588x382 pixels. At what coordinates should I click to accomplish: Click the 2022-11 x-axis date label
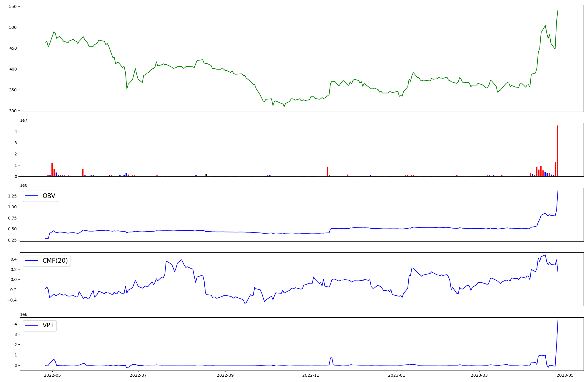click(311, 375)
